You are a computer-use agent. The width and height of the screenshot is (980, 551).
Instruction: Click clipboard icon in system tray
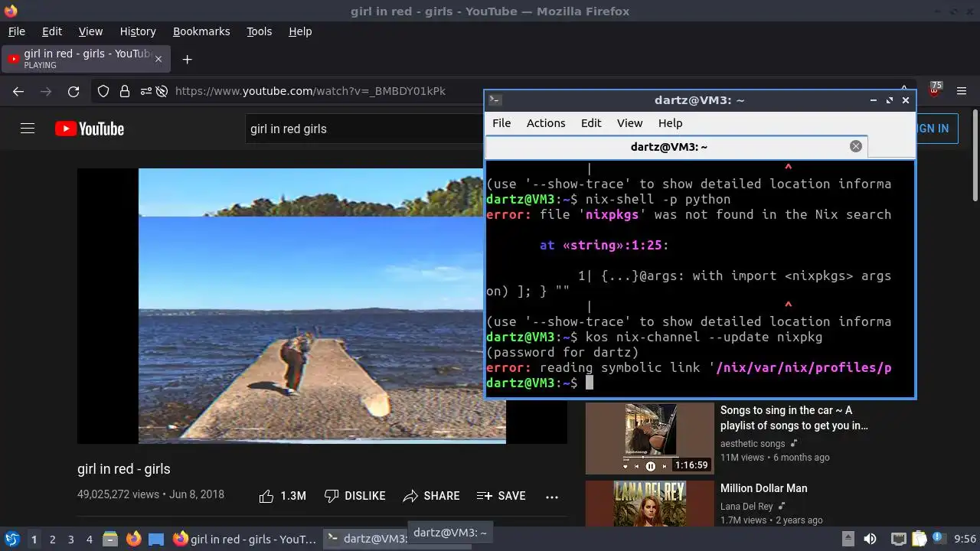tap(919, 540)
